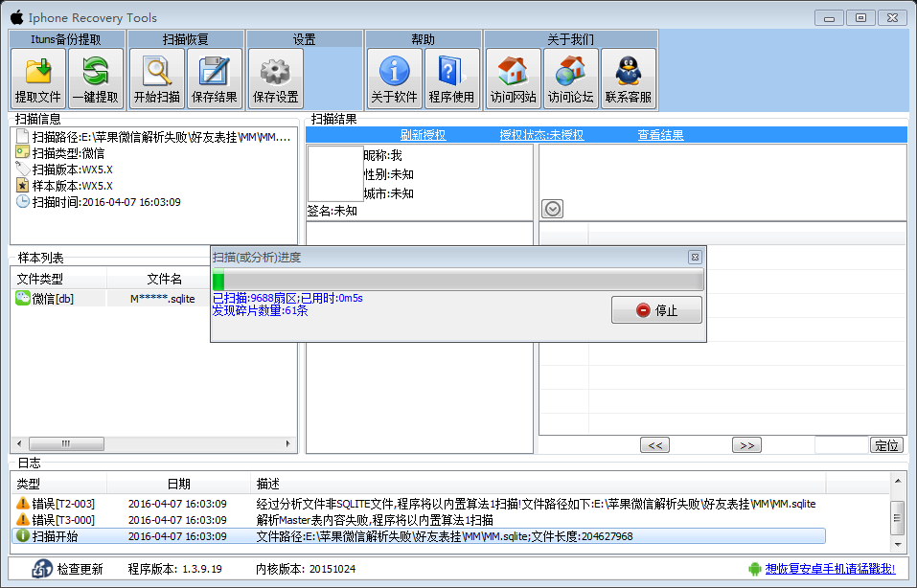Click the icon beside 扫描类型:微信
917x588 pixels.
pos(22,153)
